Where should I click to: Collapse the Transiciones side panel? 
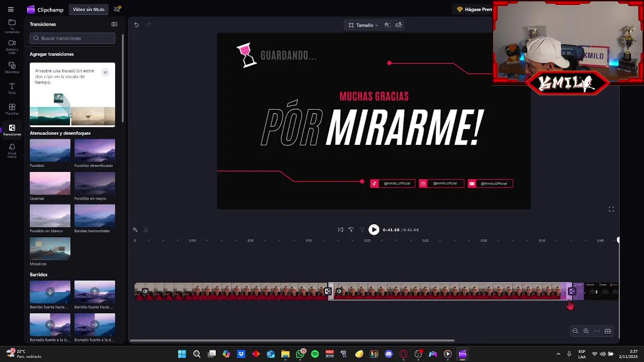coord(114,24)
